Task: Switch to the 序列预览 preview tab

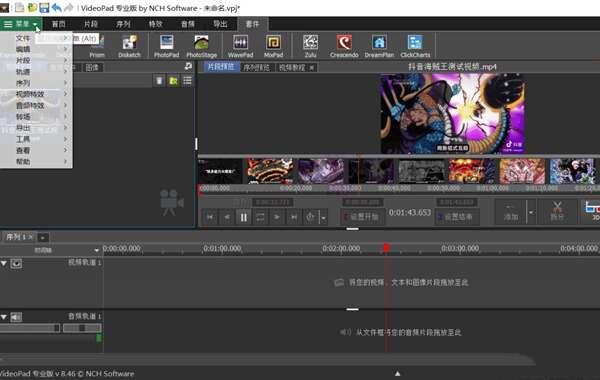Action: coord(257,67)
